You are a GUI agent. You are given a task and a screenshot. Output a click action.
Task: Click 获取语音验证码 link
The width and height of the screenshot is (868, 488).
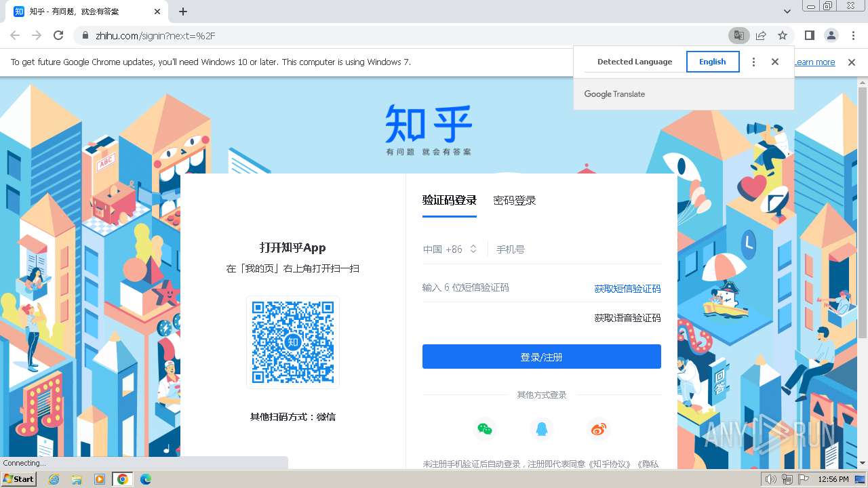click(x=627, y=318)
